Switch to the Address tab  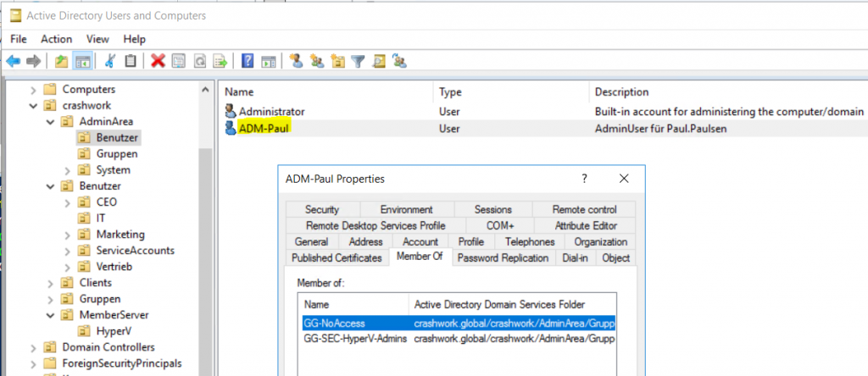pos(365,241)
